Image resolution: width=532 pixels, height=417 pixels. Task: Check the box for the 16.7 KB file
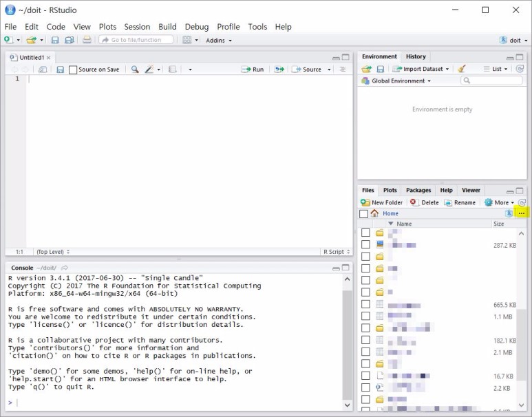click(x=365, y=376)
